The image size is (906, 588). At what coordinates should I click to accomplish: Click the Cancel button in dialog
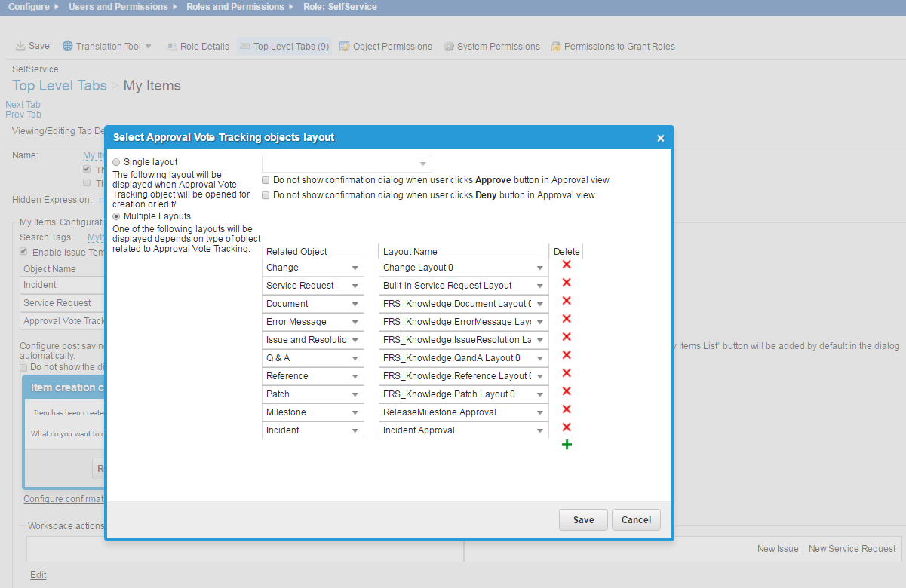pos(636,519)
